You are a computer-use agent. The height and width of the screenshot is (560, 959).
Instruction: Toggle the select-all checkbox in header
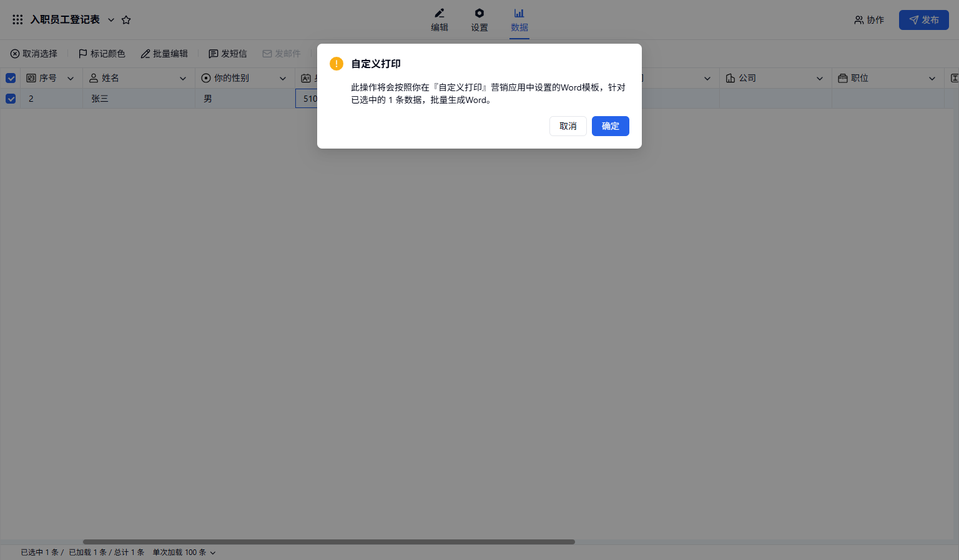click(11, 78)
